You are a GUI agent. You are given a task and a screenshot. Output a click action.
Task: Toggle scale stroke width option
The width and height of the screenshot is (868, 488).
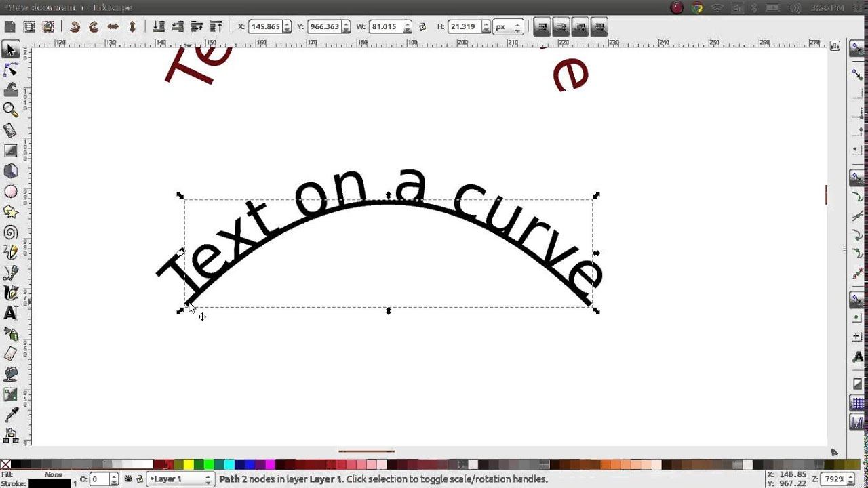point(542,27)
